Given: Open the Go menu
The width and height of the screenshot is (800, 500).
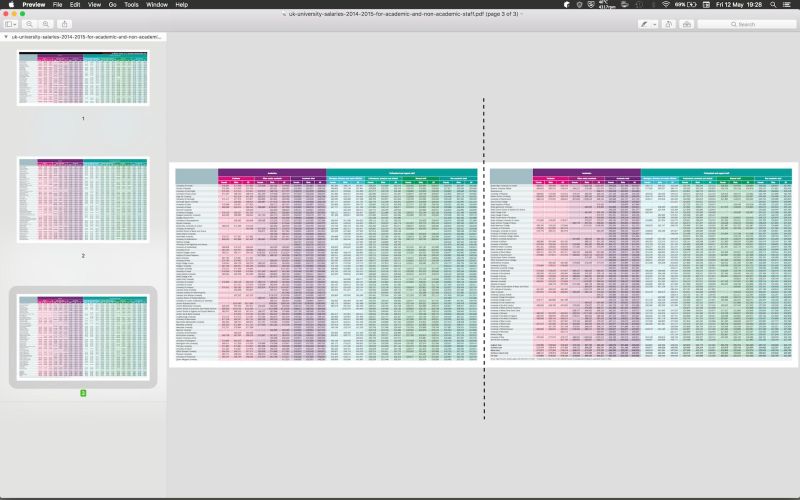Looking at the screenshot, I should pyautogui.click(x=112, y=4).
